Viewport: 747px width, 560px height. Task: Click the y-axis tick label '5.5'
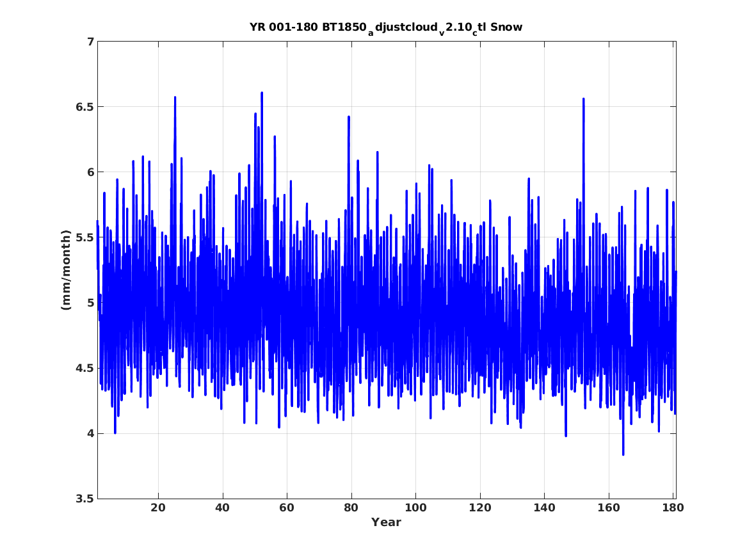click(84, 237)
